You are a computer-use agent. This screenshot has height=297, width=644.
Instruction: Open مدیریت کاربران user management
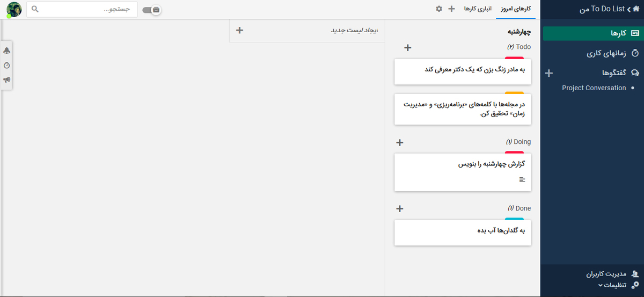tap(612, 274)
